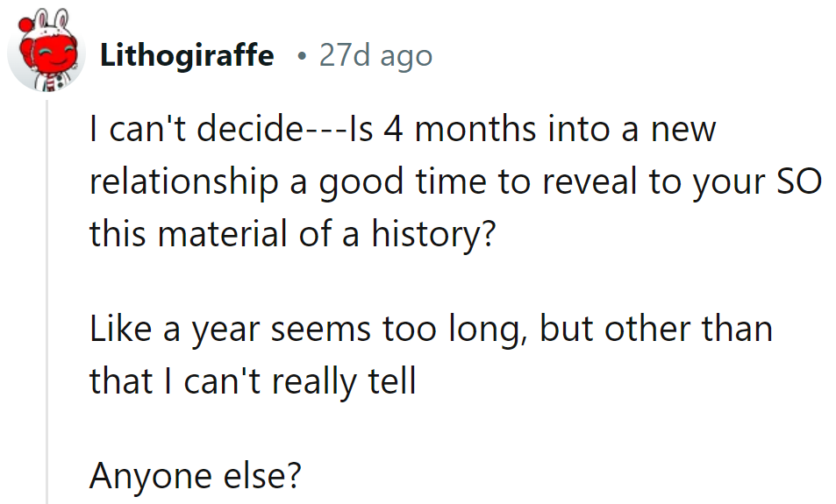Click the dot separator before the timestamp
Screen dimensions: 836x504
[x=301, y=57]
